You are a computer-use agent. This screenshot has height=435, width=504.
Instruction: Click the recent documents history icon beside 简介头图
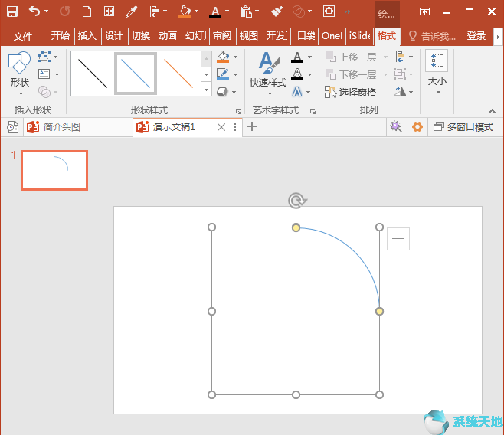[x=12, y=127]
